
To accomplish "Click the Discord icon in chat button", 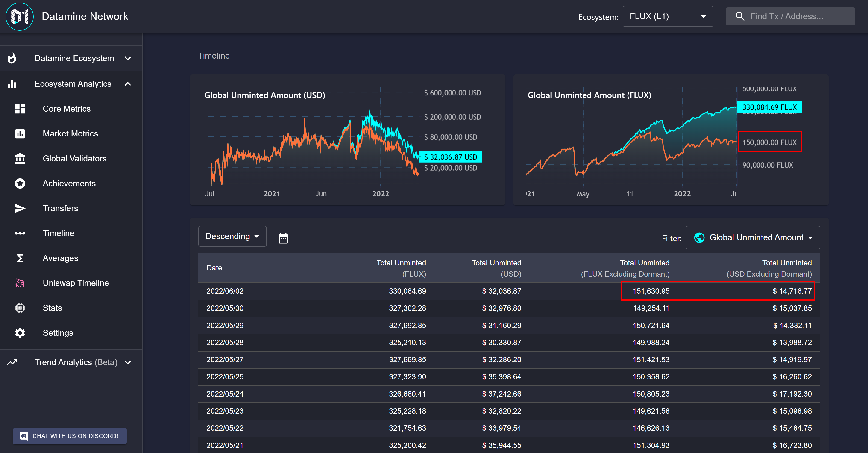I will pos(24,436).
